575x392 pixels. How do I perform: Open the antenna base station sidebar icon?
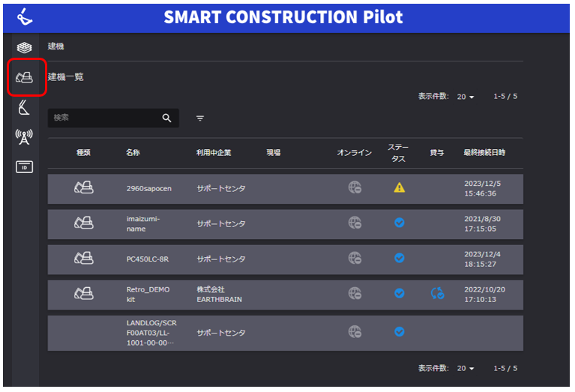(x=24, y=136)
